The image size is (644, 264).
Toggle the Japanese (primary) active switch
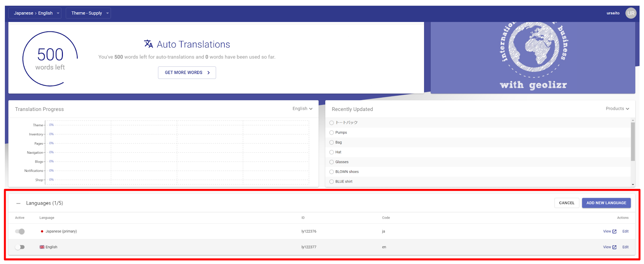click(20, 231)
